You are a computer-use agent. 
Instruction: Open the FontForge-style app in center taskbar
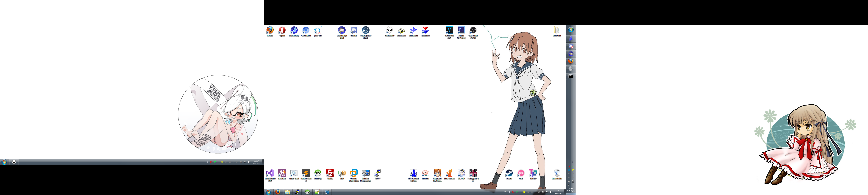[x=327, y=192]
